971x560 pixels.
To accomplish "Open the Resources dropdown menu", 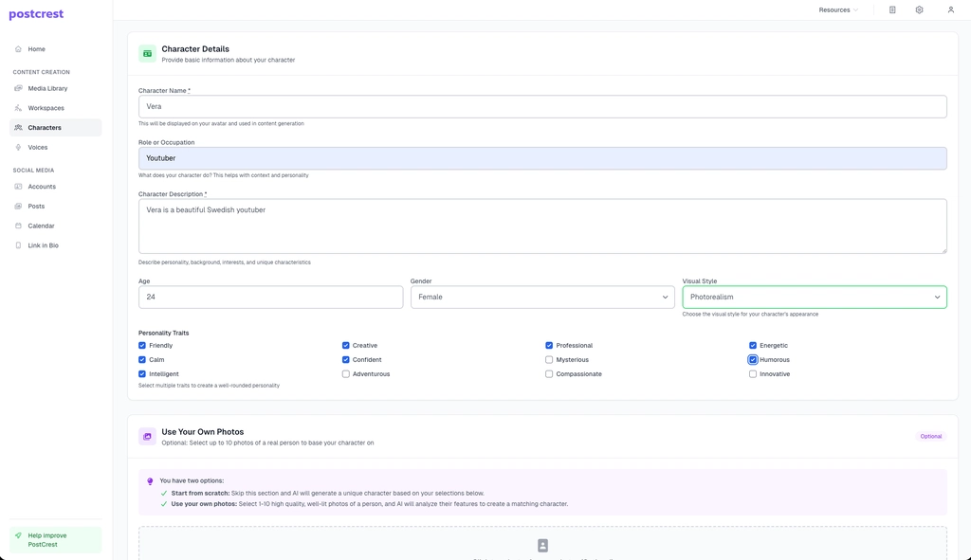I will pos(837,9).
